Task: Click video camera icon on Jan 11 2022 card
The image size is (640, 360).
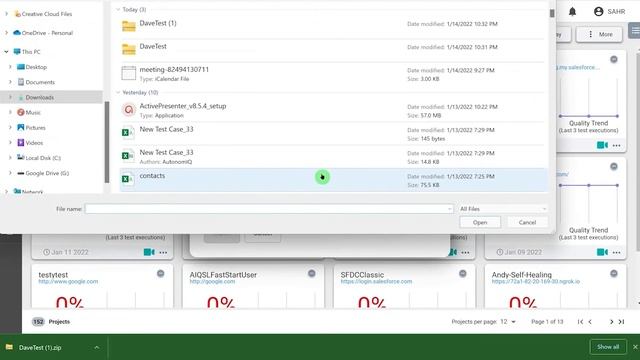Action: tap(149, 252)
